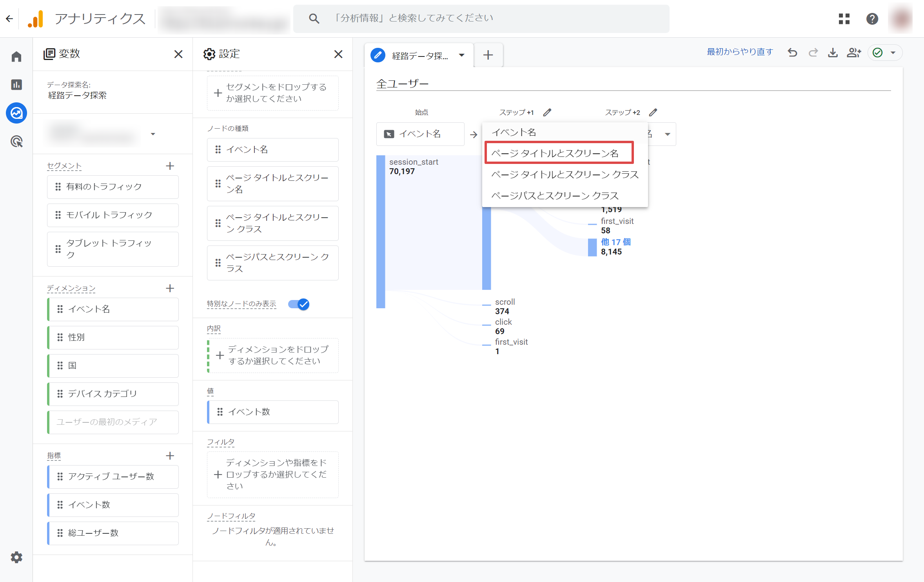Click the Analytics logo icon
This screenshot has height=582, width=924.
pyautogui.click(x=35, y=18)
